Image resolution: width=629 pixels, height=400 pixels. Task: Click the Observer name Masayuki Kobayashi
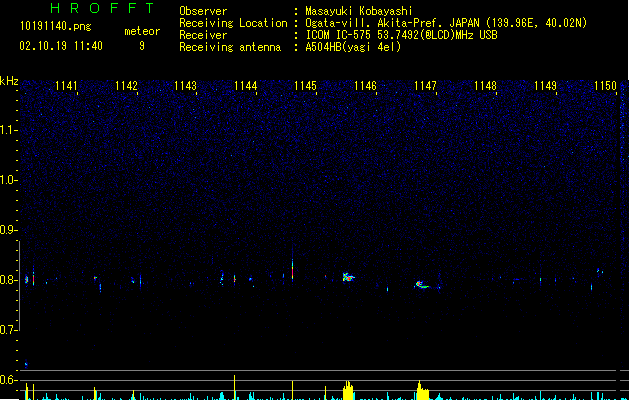(359, 11)
